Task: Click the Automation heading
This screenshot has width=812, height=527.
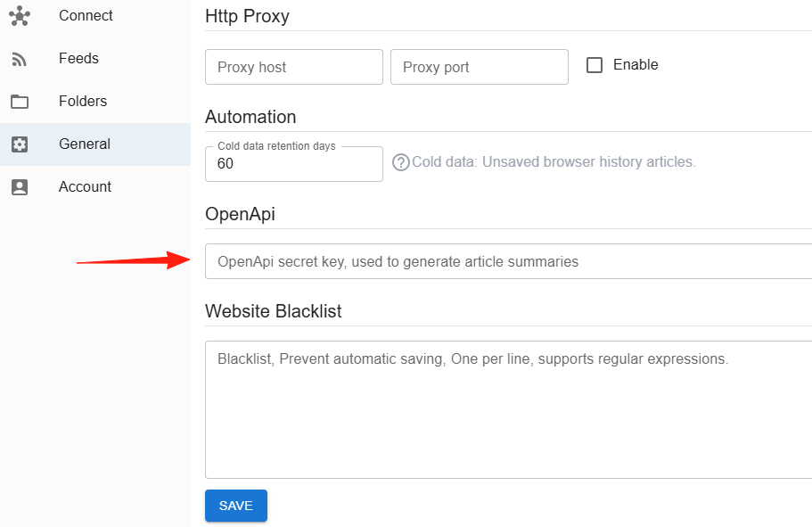Action: pyautogui.click(x=250, y=117)
